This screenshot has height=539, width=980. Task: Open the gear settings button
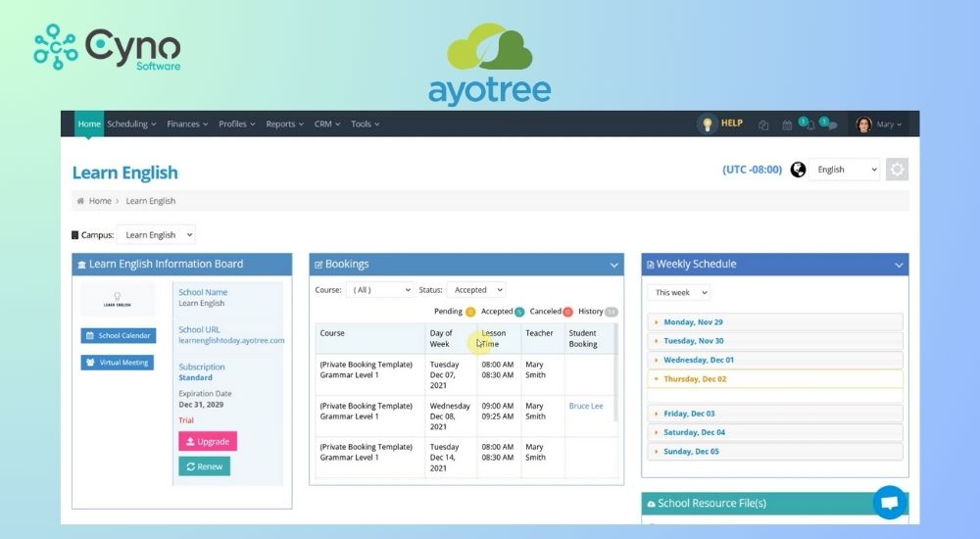pyautogui.click(x=897, y=170)
